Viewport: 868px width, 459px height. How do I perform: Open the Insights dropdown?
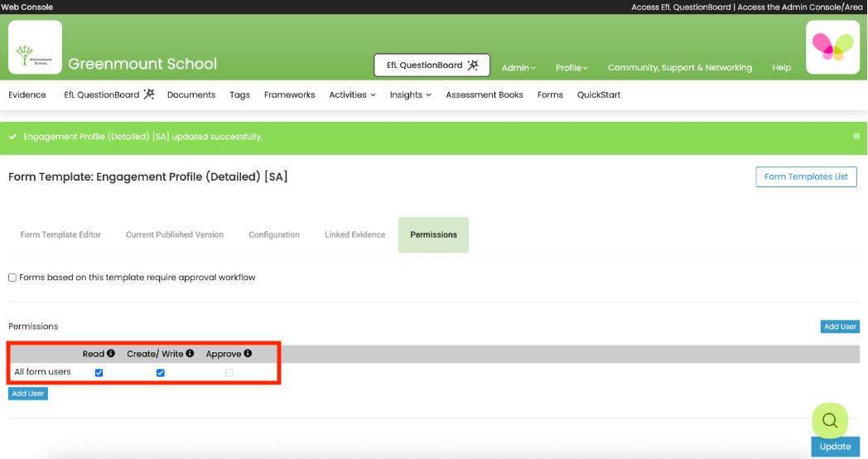coord(411,94)
